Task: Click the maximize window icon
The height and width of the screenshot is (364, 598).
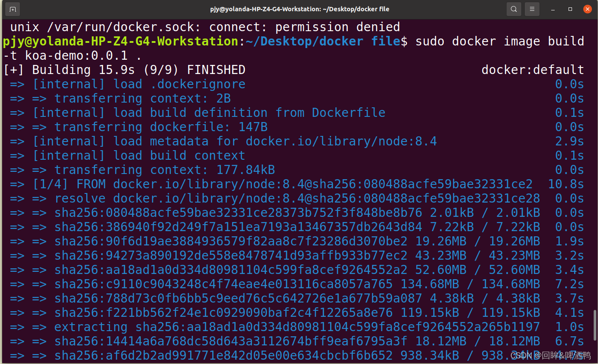Action: pyautogui.click(x=569, y=9)
